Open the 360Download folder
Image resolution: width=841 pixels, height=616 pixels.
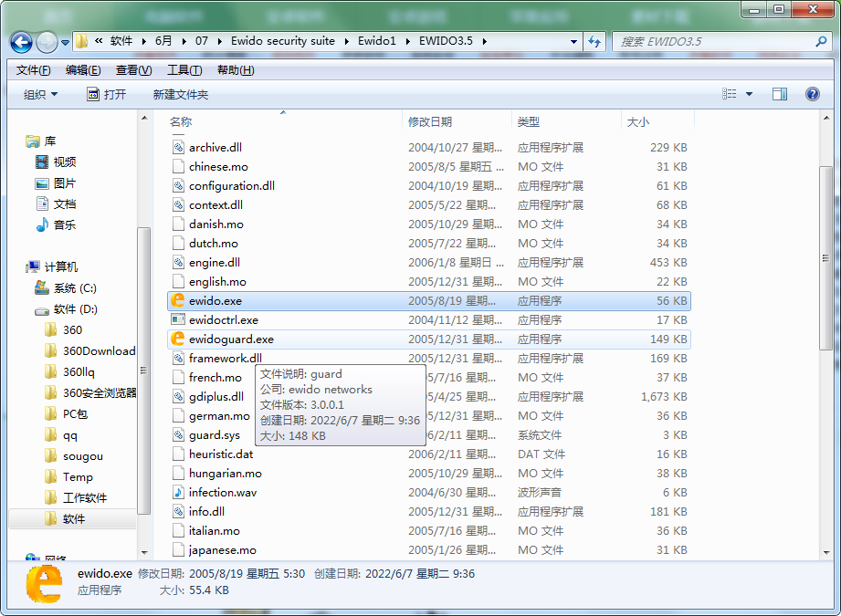click(90, 350)
